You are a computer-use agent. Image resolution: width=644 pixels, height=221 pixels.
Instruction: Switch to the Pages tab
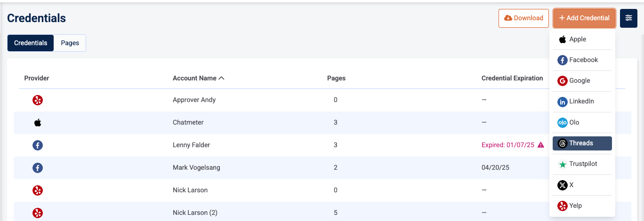[70, 43]
